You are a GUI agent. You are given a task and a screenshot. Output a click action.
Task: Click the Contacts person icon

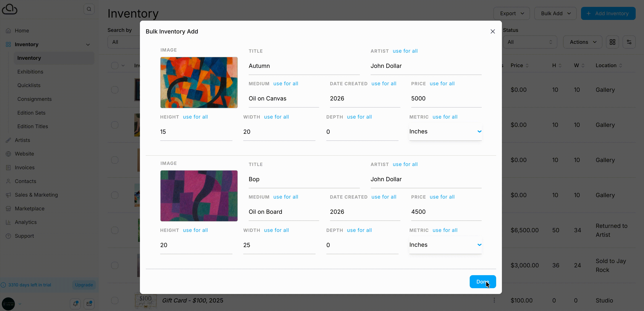click(8, 181)
